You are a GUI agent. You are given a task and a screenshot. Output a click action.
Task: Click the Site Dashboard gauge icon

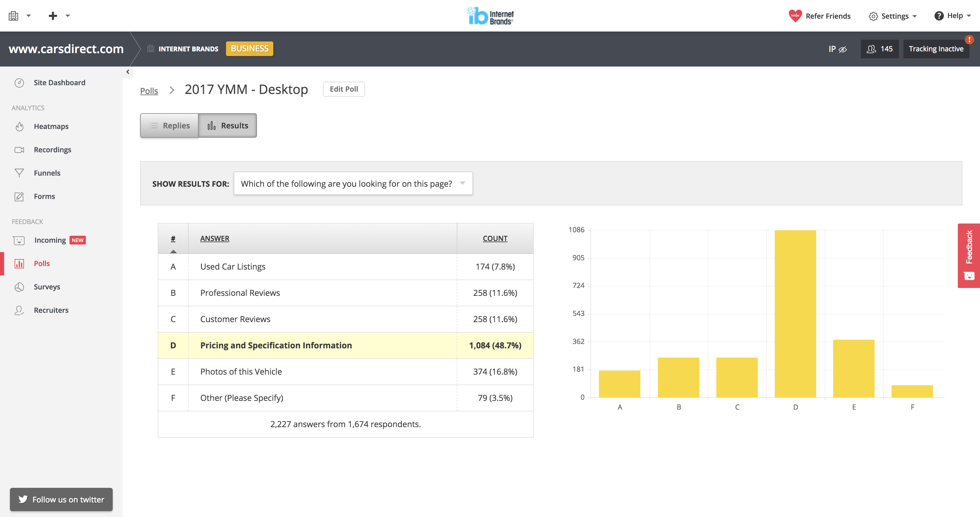[19, 83]
